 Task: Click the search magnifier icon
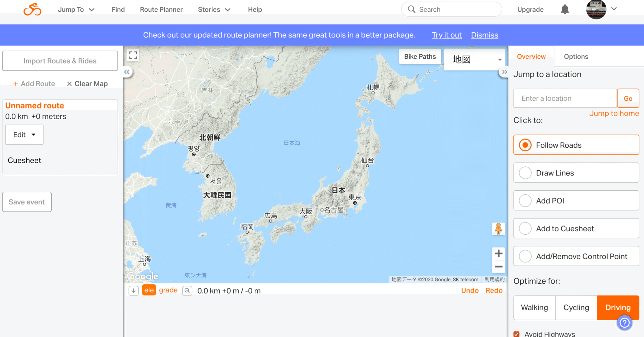[411, 9]
